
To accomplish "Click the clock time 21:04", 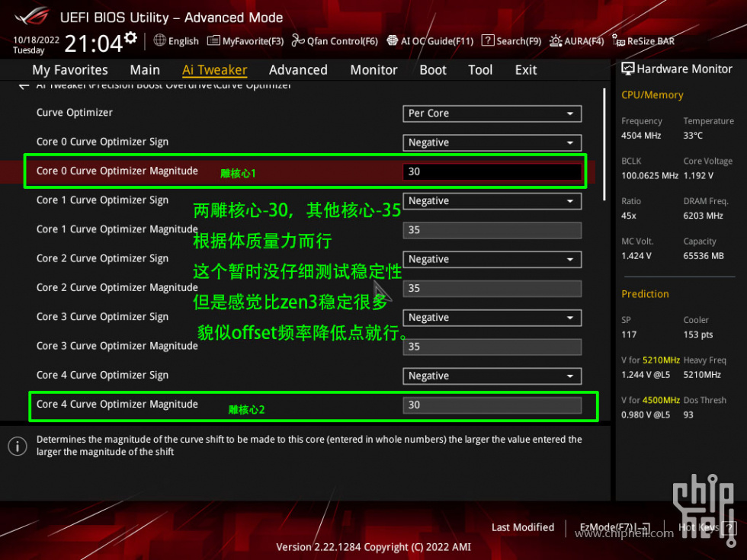I will tap(93, 44).
